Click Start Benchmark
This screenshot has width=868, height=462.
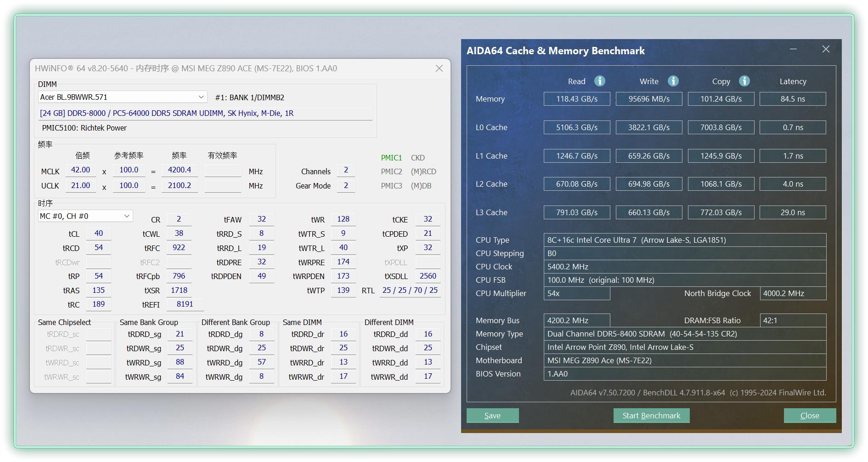coord(651,416)
